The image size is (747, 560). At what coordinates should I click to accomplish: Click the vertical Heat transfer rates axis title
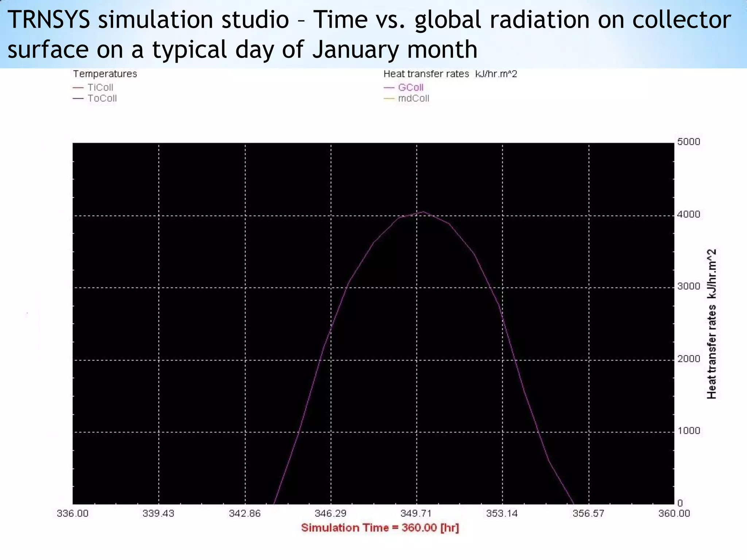(712, 324)
